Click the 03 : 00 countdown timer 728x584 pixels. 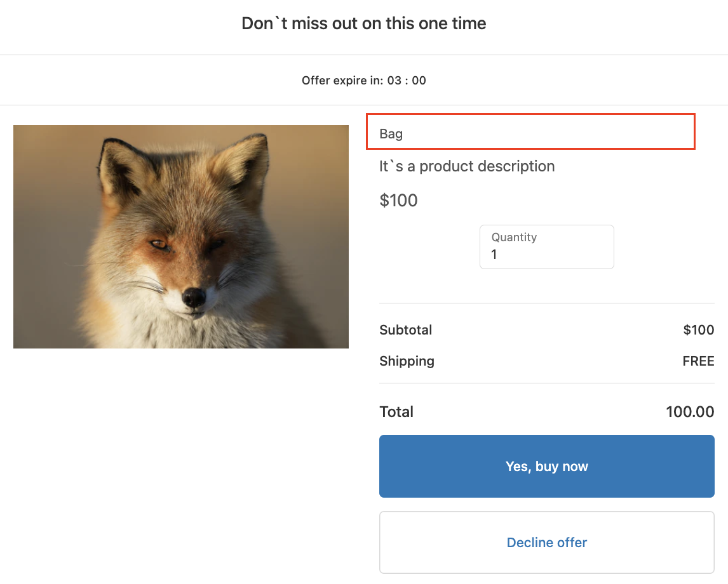pos(407,81)
